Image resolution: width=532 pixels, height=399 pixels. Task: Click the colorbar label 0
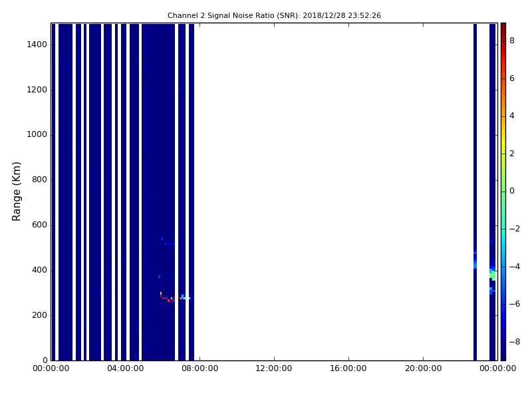[512, 191]
